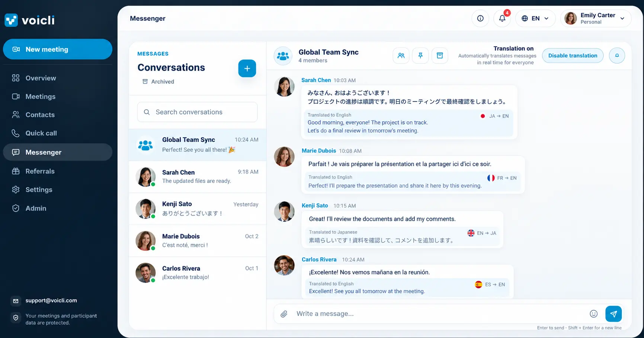Pin the conversation with pin icon
The width and height of the screenshot is (644, 338).
coord(420,55)
